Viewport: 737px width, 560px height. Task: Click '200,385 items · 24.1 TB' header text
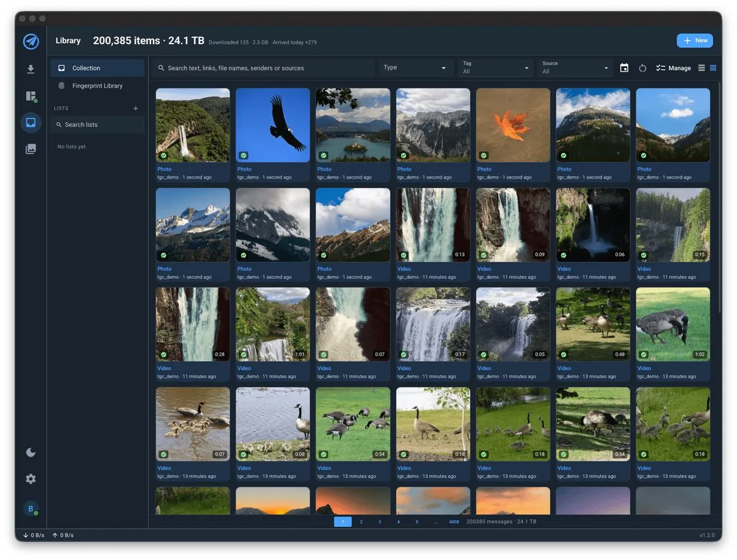point(149,41)
